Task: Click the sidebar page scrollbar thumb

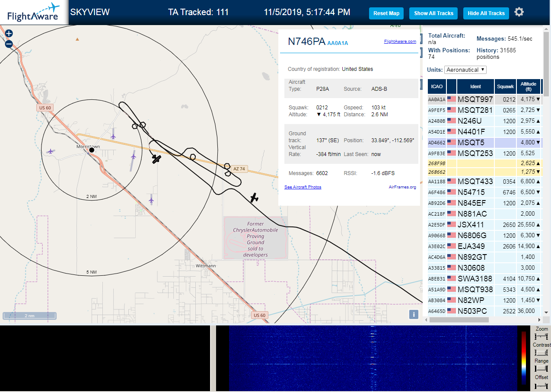Action: 546,65
